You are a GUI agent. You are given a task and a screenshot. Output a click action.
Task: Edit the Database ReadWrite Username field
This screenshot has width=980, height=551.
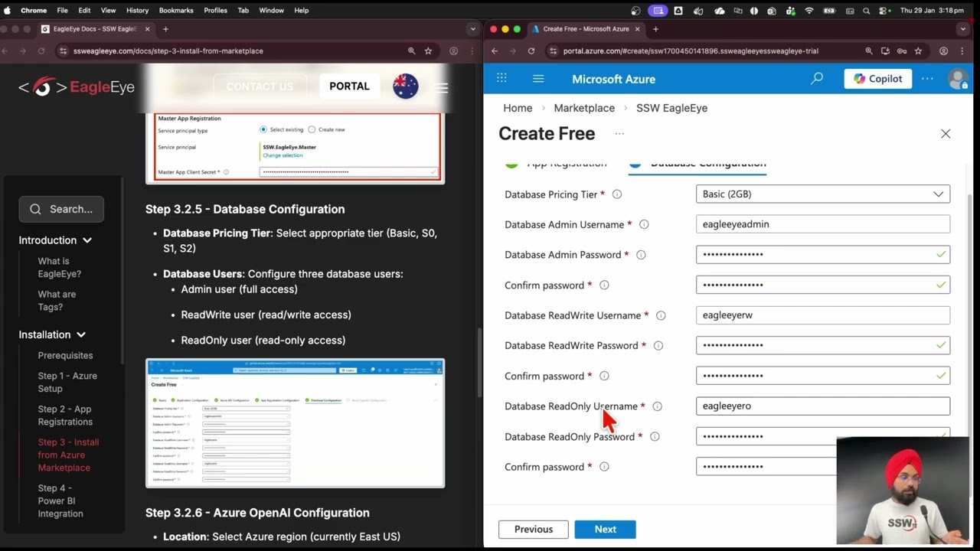(x=823, y=315)
